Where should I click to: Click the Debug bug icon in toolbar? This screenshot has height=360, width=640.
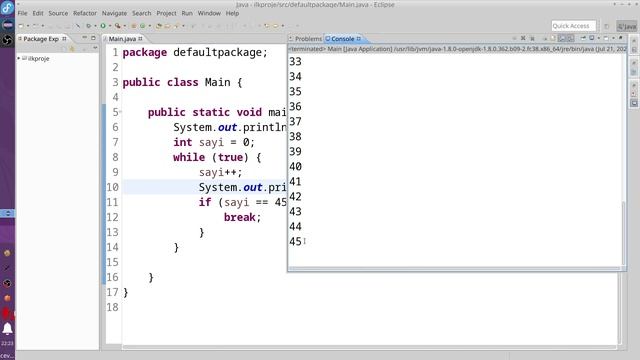pyautogui.click(x=89, y=26)
